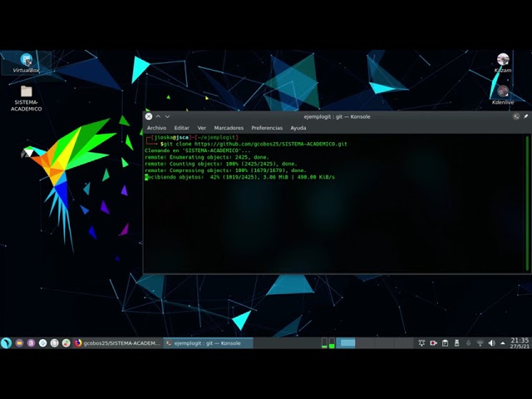Viewport: 532px width, 399px height.
Task: Open the Ver menu in Konsole
Action: point(201,128)
